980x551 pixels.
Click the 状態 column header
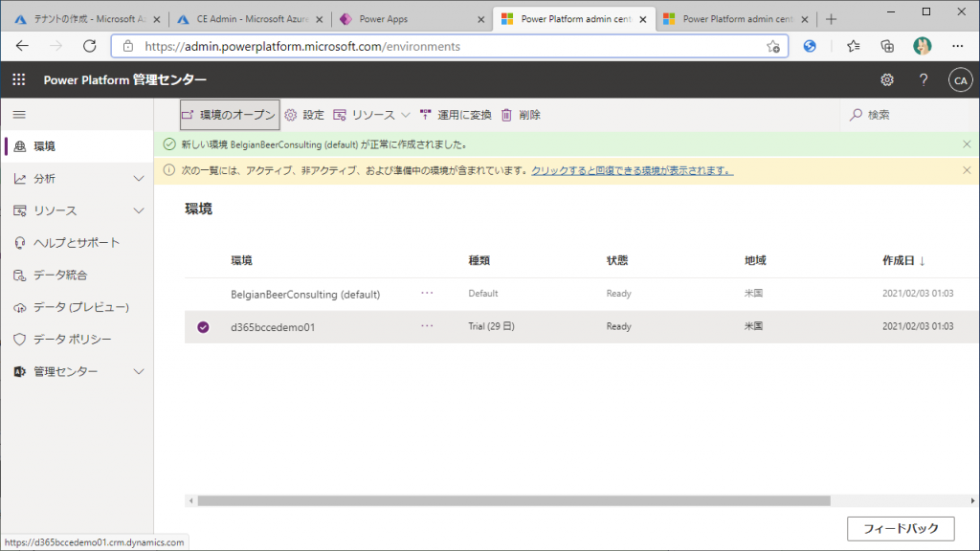(617, 260)
